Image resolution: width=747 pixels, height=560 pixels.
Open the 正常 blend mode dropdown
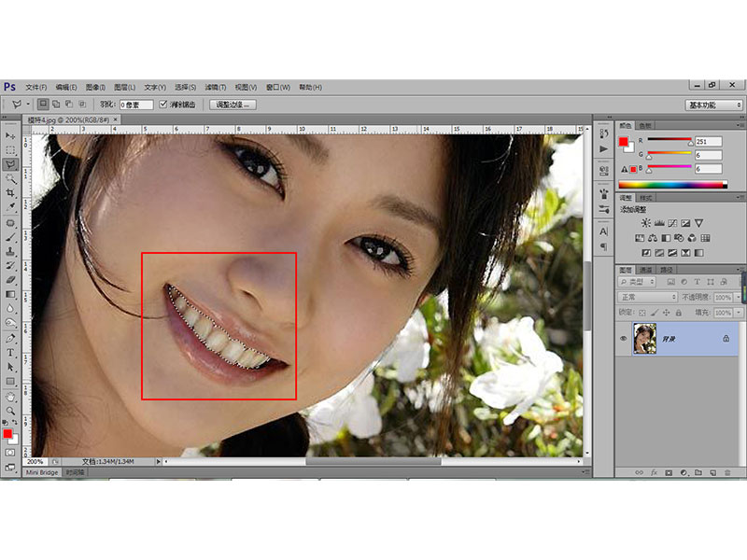pyautogui.click(x=647, y=297)
